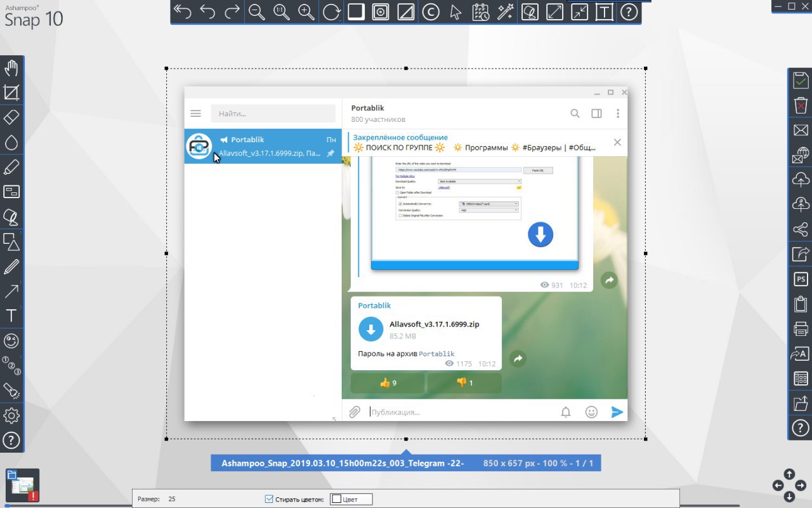Open the smiley stamps tool
Viewport: 812px width, 508px height.
11,341
